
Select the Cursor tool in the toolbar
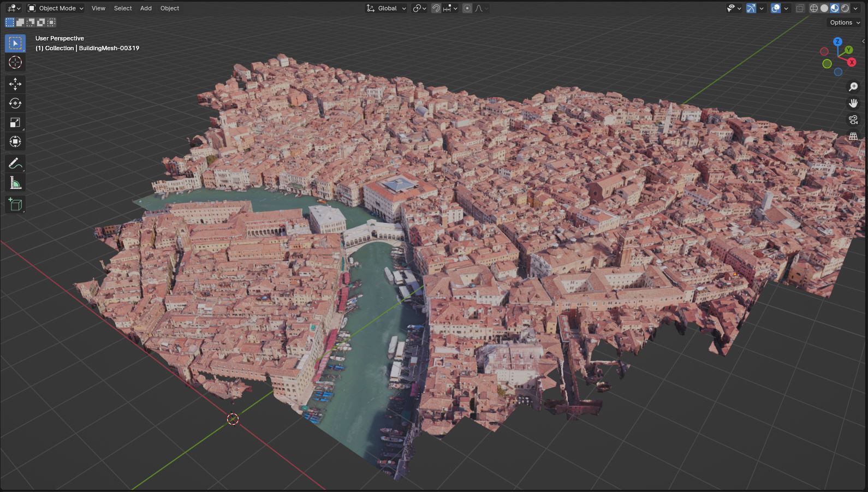tap(15, 62)
